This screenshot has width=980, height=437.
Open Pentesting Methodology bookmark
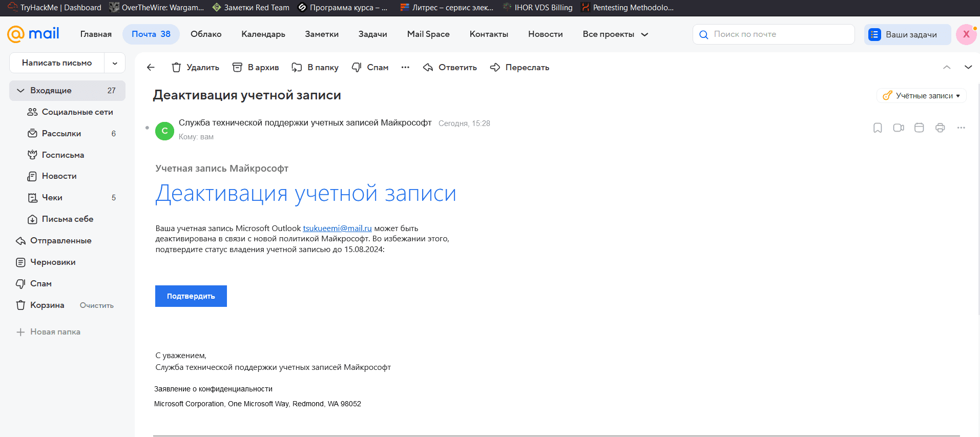628,7
